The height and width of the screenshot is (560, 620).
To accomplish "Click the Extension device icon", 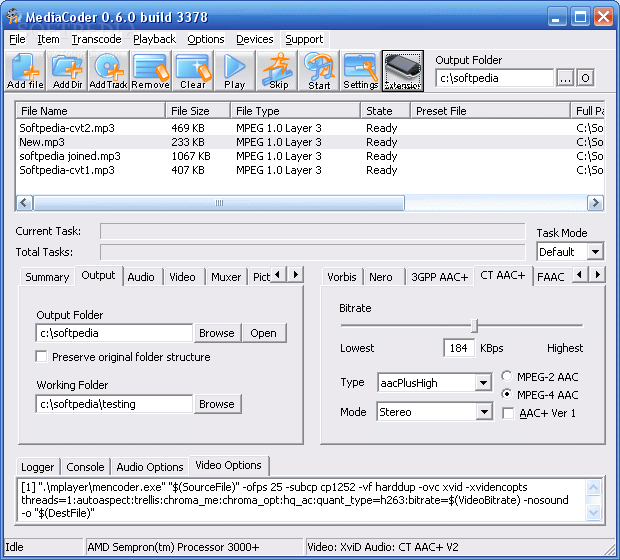I will [x=403, y=71].
